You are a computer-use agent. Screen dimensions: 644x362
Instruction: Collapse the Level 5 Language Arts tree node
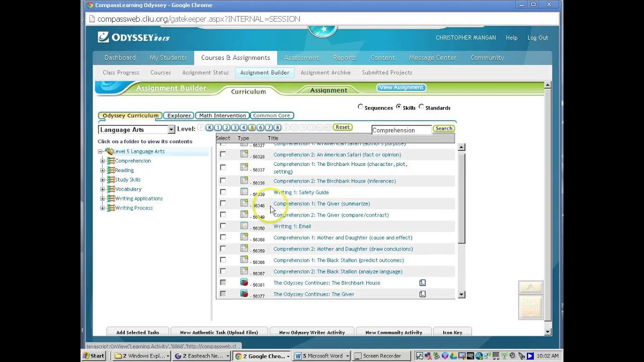point(100,151)
